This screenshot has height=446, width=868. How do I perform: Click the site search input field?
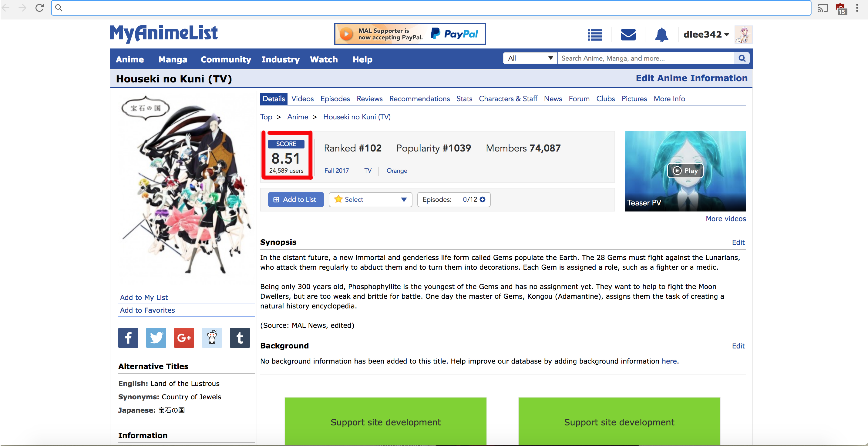coord(645,58)
